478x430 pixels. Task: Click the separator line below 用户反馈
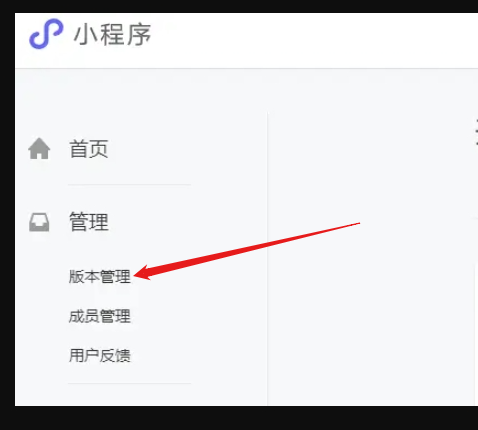pos(130,383)
